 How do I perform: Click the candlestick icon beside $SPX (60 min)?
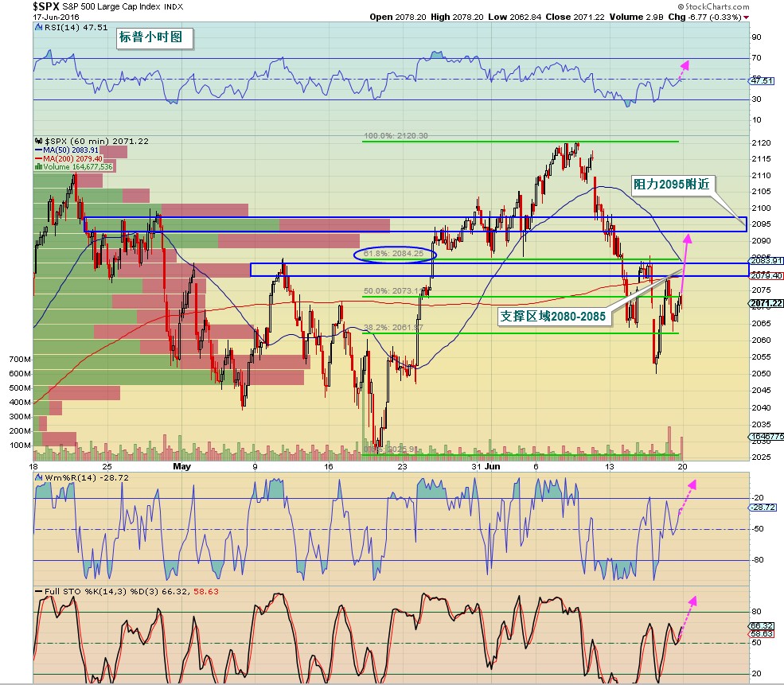tap(38, 141)
